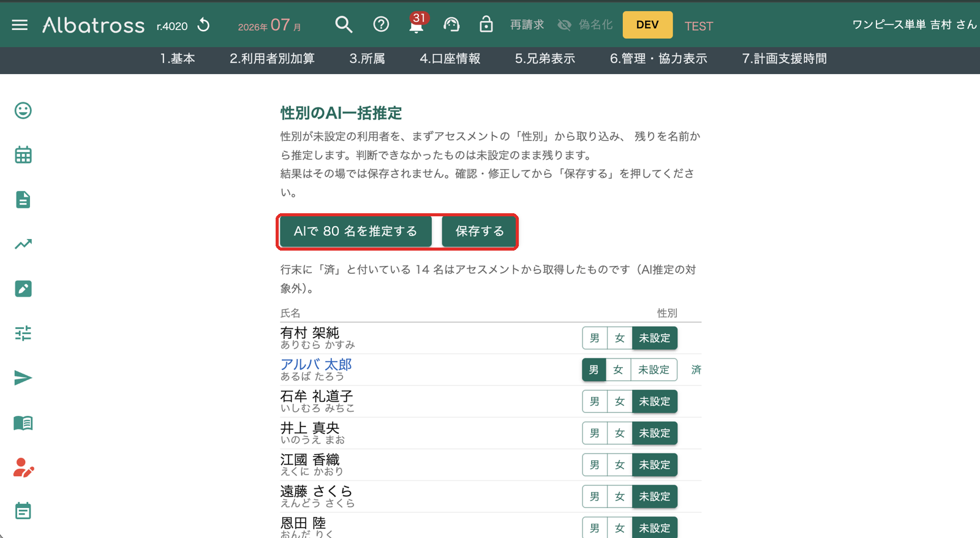
Task: Open the search magnifier icon
Action: pyautogui.click(x=344, y=25)
